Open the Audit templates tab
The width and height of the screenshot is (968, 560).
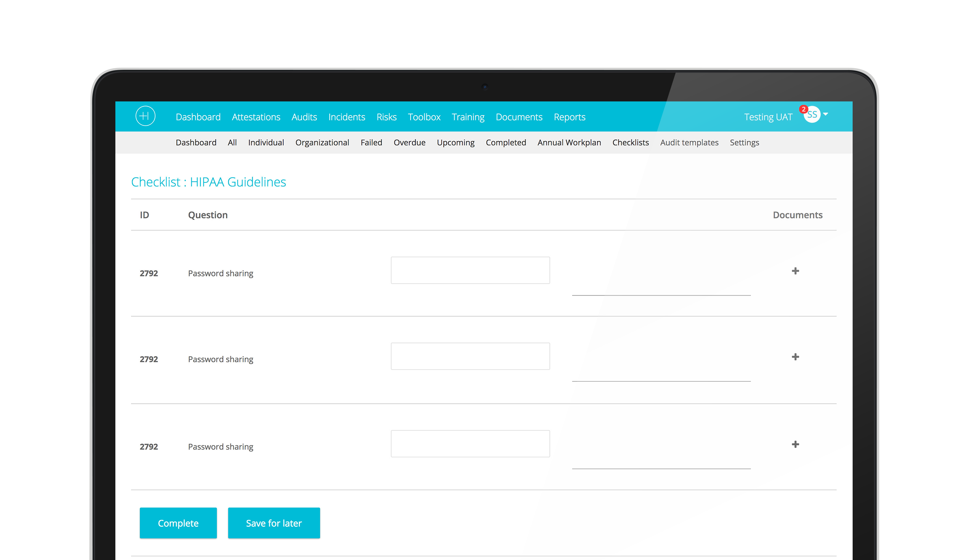(x=689, y=143)
